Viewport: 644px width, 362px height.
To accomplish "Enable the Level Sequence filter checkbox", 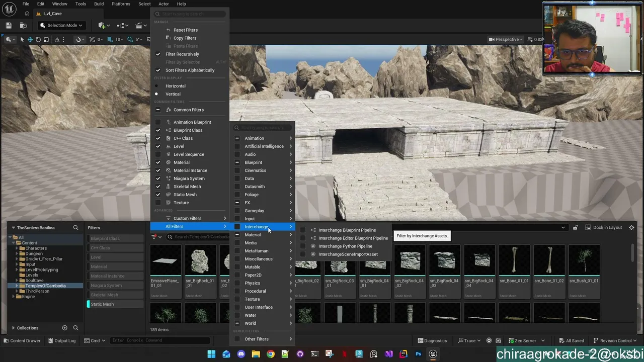I will pyautogui.click(x=158, y=154).
